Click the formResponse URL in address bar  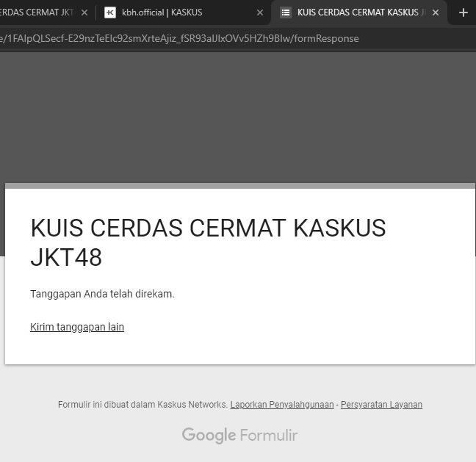[179, 38]
